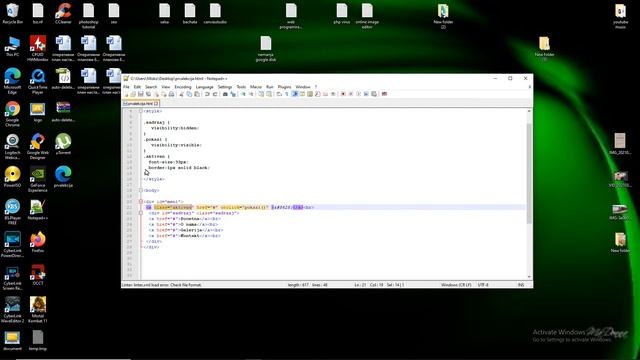The height and width of the screenshot is (360, 640).
Task: Select the This PC desktop icon
Action: point(12,46)
